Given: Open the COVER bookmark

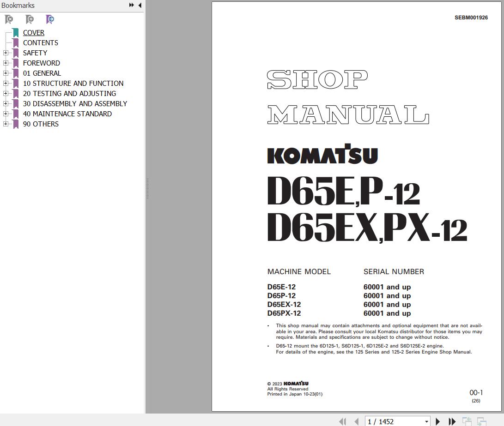Looking at the screenshot, I should (33, 33).
